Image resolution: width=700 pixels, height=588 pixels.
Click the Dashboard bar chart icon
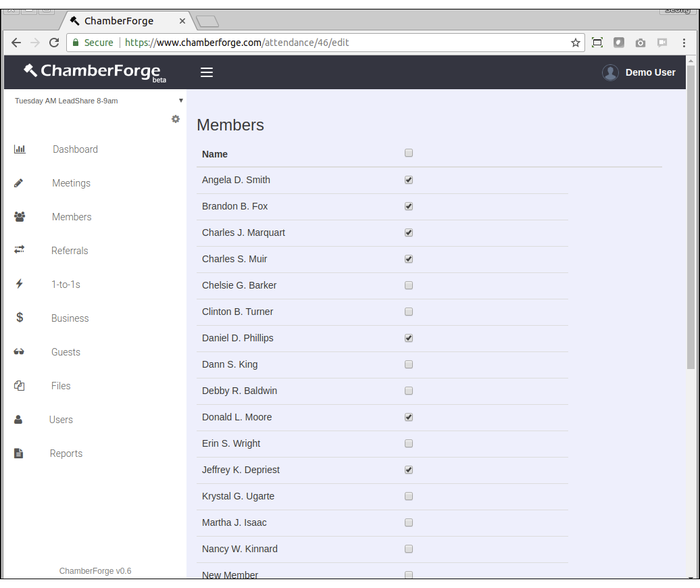coord(20,149)
